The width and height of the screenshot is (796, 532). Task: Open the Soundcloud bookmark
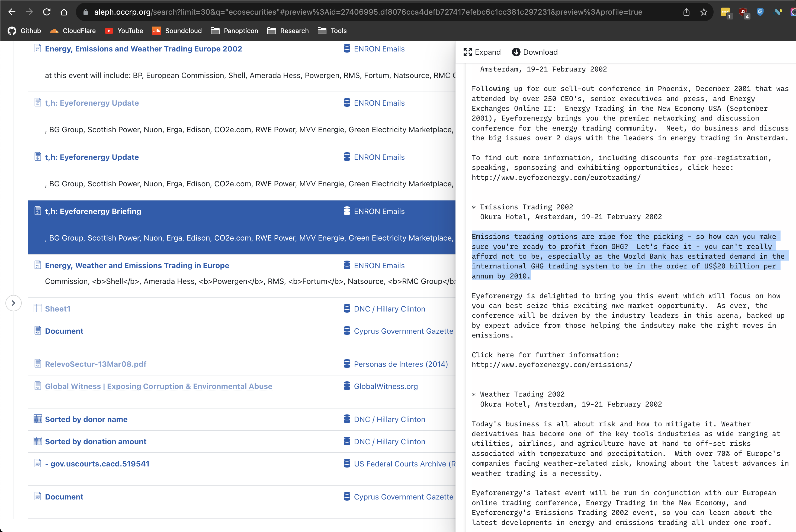(x=177, y=31)
